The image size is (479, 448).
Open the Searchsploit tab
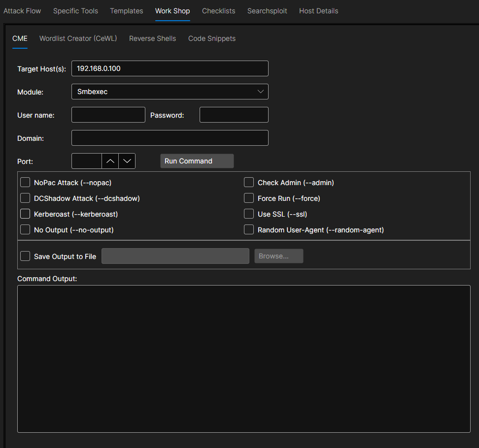pyautogui.click(x=267, y=11)
